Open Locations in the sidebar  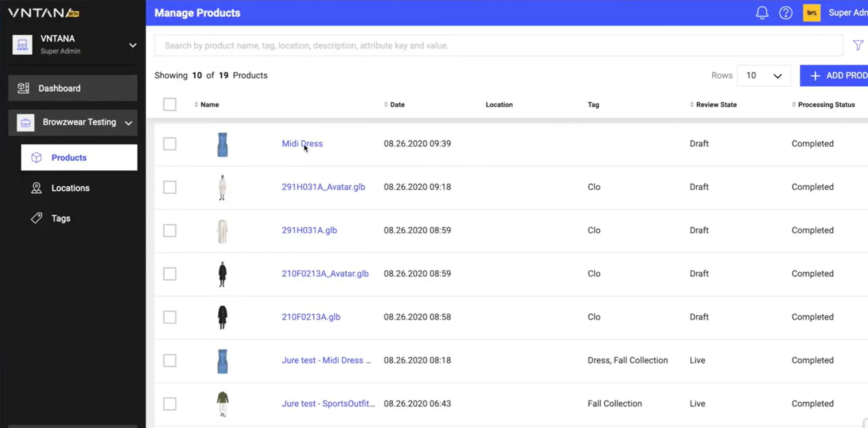pos(70,188)
